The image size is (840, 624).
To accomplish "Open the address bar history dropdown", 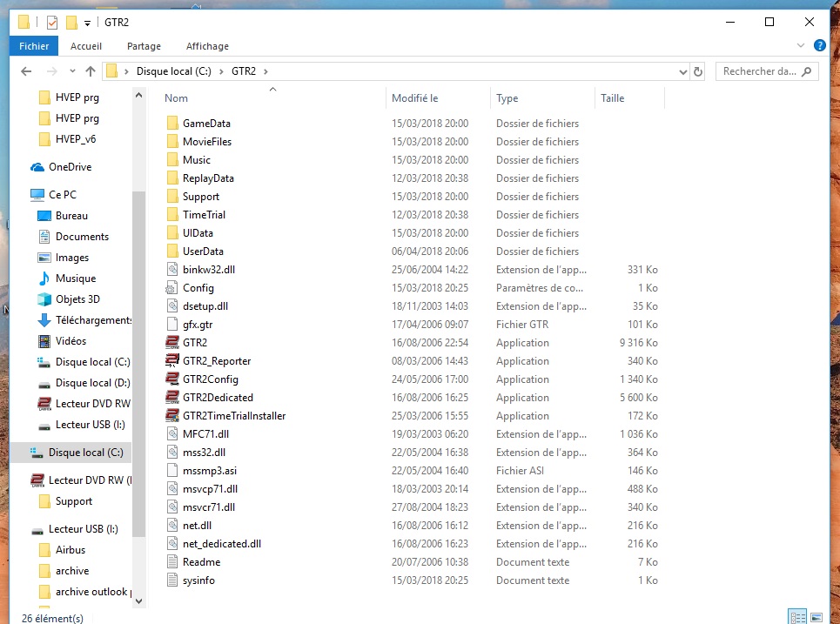I will [x=682, y=71].
